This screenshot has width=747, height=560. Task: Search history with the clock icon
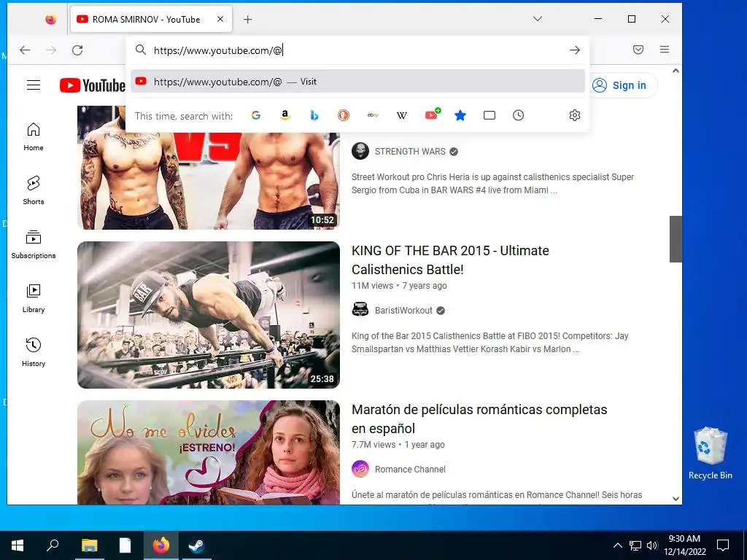(x=519, y=115)
